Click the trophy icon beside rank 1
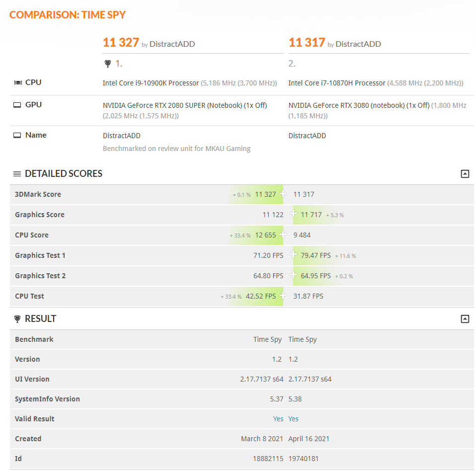476x471 pixels. pyautogui.click(x=108, y=64)
